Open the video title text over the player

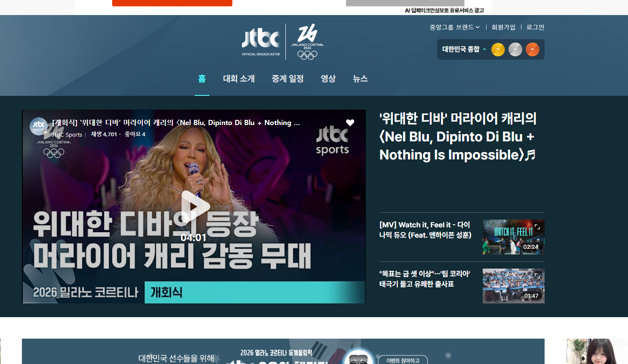click(x=176, y=123)
